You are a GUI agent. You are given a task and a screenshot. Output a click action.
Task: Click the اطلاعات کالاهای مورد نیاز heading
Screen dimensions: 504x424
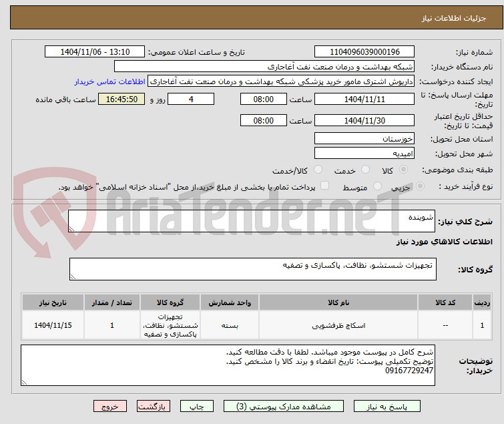[444, 242]
